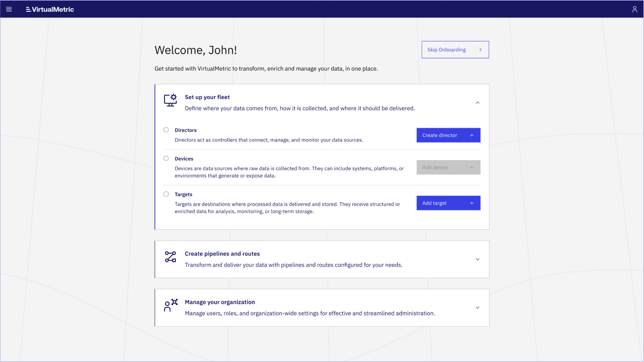The width and height of the screenshot is (644, 362).
Task: Select the Directors completion status circle
Action: 167,129
